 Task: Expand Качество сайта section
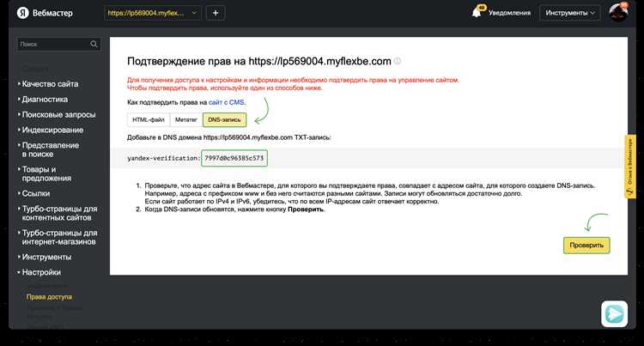[48, 84]
